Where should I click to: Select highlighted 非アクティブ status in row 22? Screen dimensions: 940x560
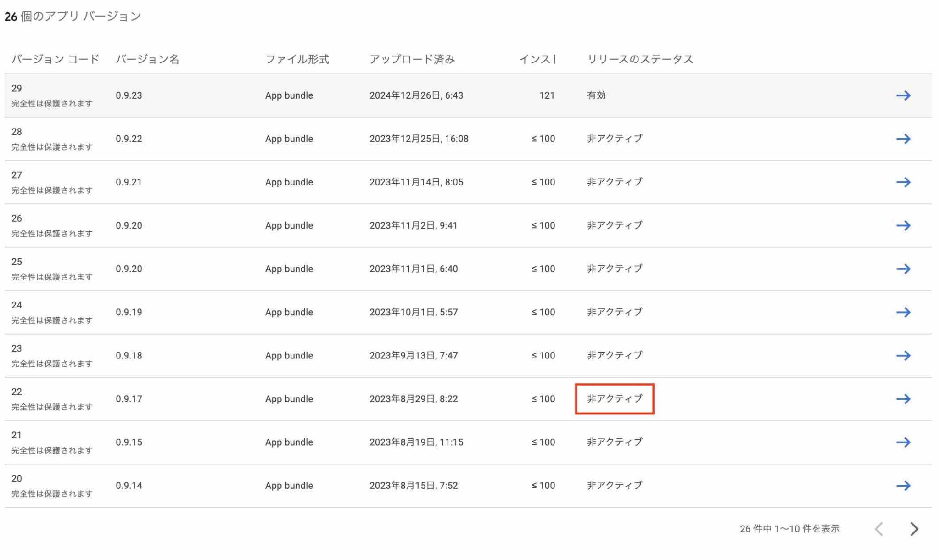[x=614, y=399]
